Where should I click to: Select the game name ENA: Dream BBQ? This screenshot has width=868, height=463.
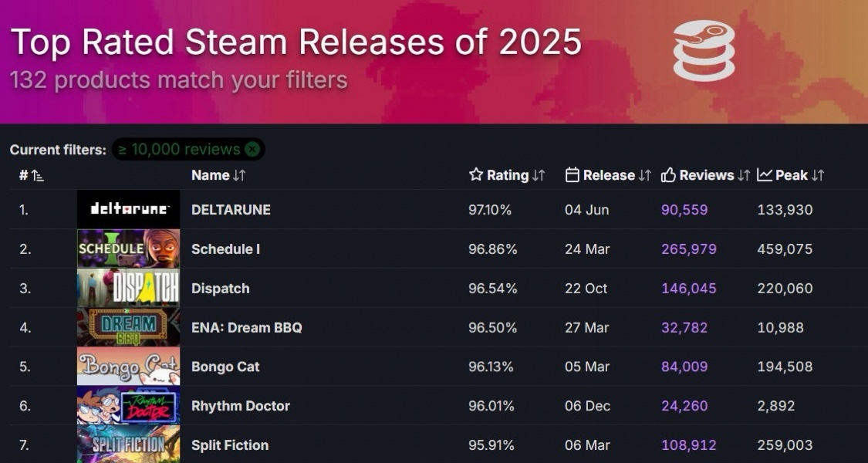[x=246, y=327]
